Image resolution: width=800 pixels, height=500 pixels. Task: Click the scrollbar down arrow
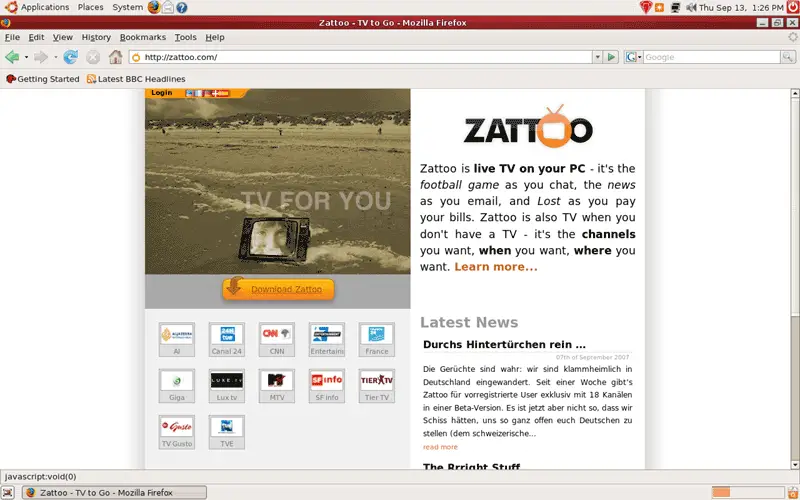(795, 465)
